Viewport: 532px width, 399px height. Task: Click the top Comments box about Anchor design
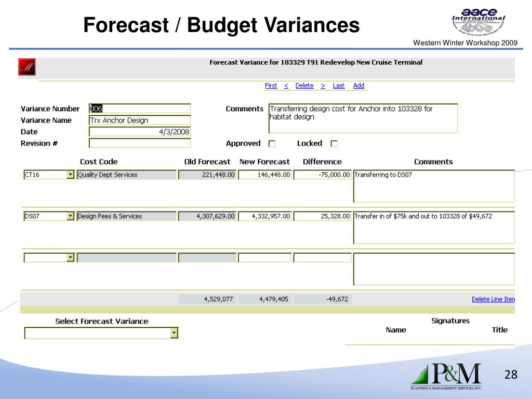(363, 118)
